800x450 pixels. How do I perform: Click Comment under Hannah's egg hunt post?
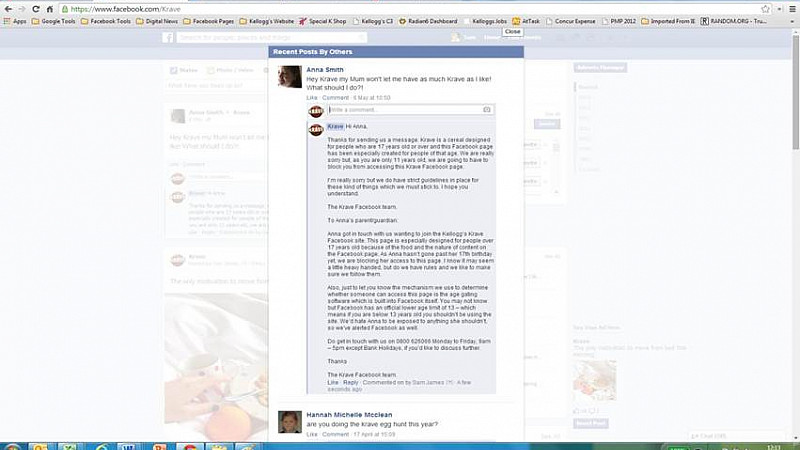tap(335, 434)
